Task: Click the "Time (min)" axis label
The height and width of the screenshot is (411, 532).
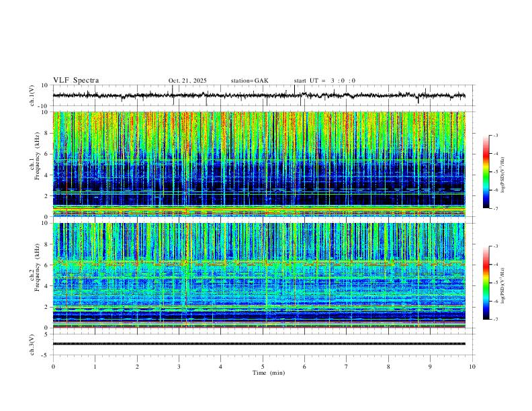Action: click(269, 373)
